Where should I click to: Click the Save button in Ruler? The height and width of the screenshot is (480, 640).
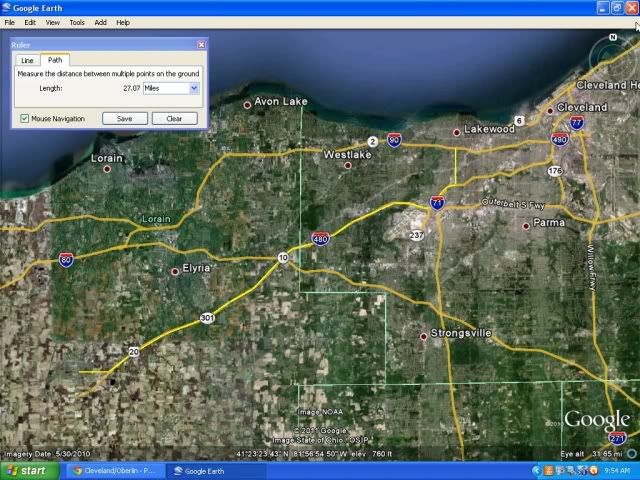(x=124, y=118)
